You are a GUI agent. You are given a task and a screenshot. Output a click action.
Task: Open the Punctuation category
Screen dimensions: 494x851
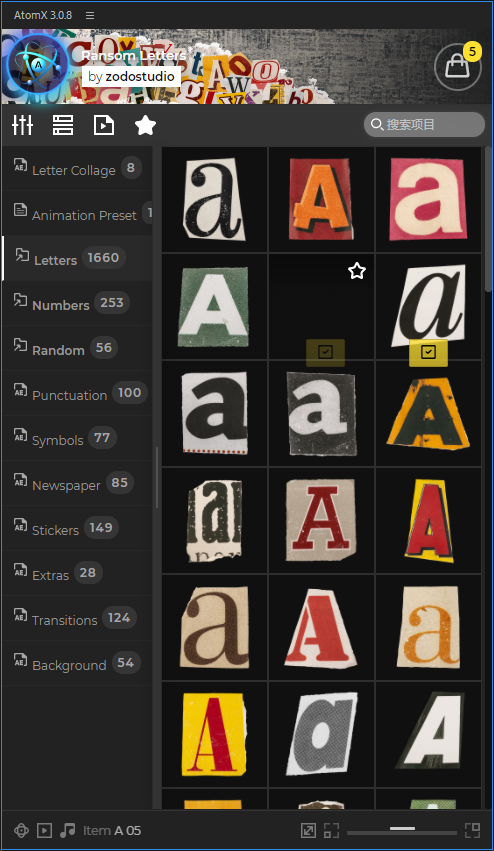(77, 393)
